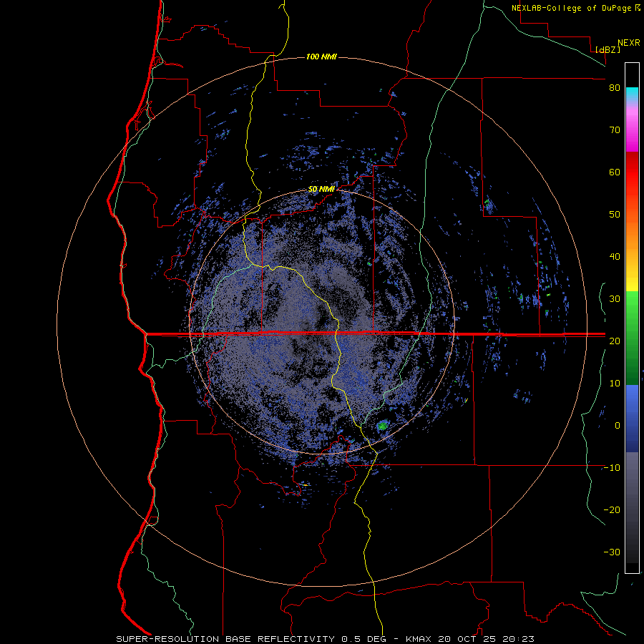
Task: Click the blue segment of the color bar
Action: point(632,418)
